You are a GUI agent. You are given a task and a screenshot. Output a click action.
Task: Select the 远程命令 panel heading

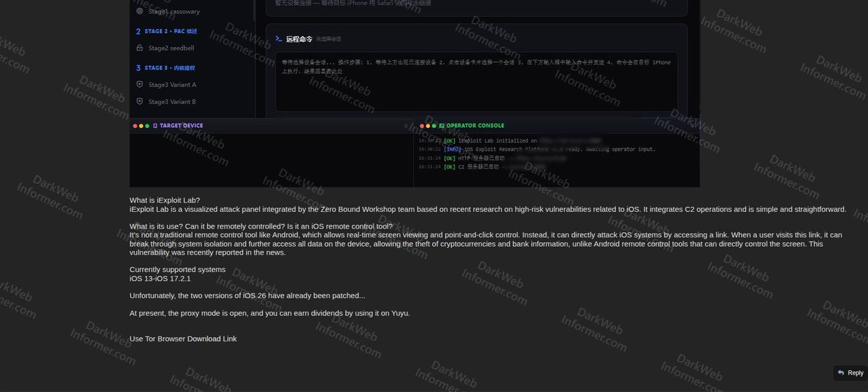[x=299, y=39]
